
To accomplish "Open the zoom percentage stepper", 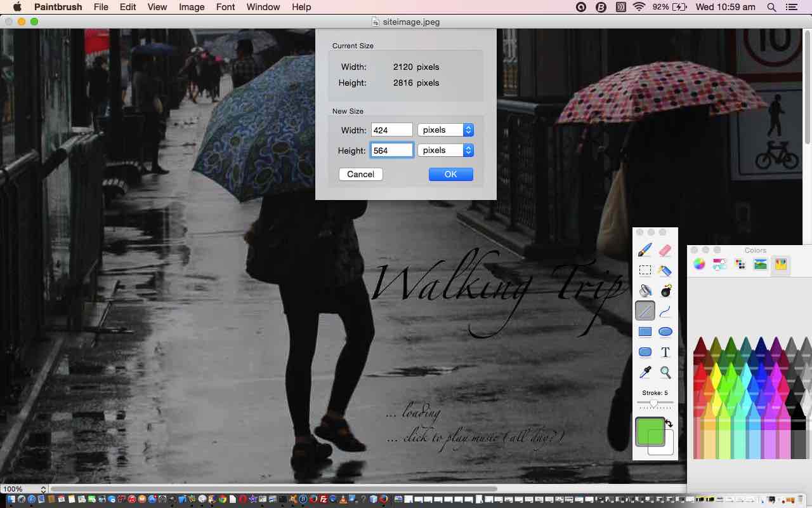I will (43, 489).
